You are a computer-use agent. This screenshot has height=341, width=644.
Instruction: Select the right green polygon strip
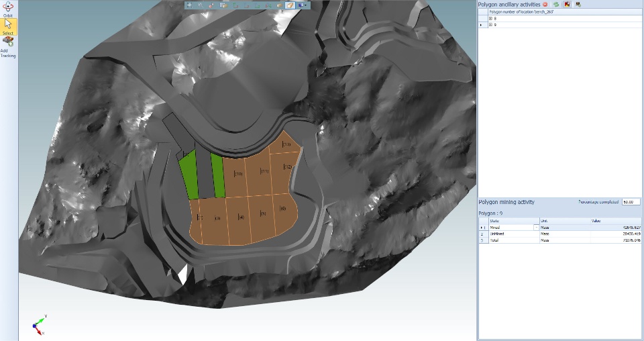[x=217, y=176]
